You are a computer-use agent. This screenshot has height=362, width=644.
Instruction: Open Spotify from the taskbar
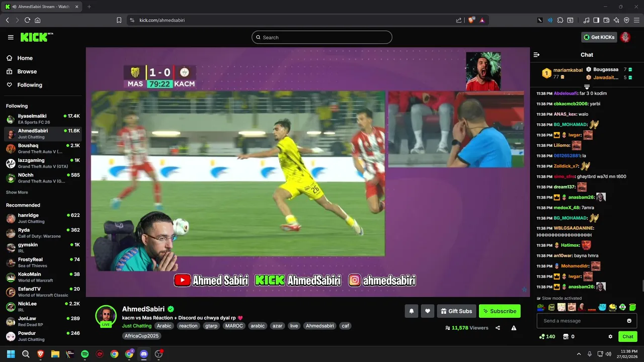click(85, 354)
